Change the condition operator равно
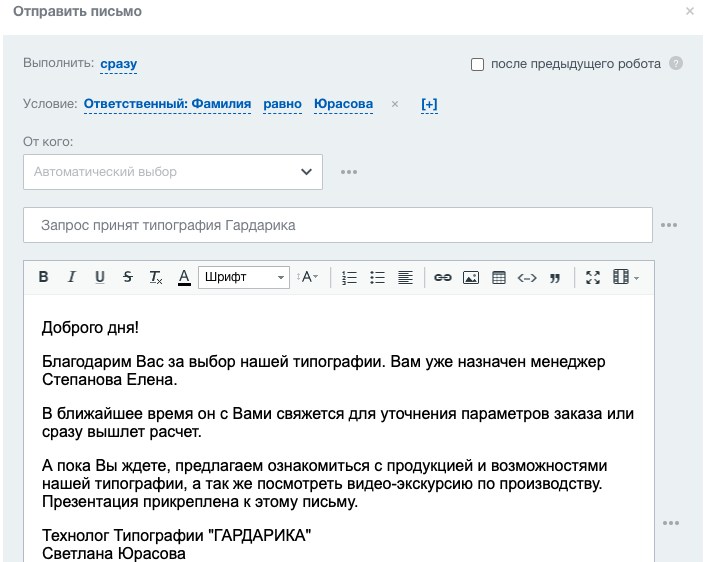This screenshot has height=562, width=707. click(282, 104)
